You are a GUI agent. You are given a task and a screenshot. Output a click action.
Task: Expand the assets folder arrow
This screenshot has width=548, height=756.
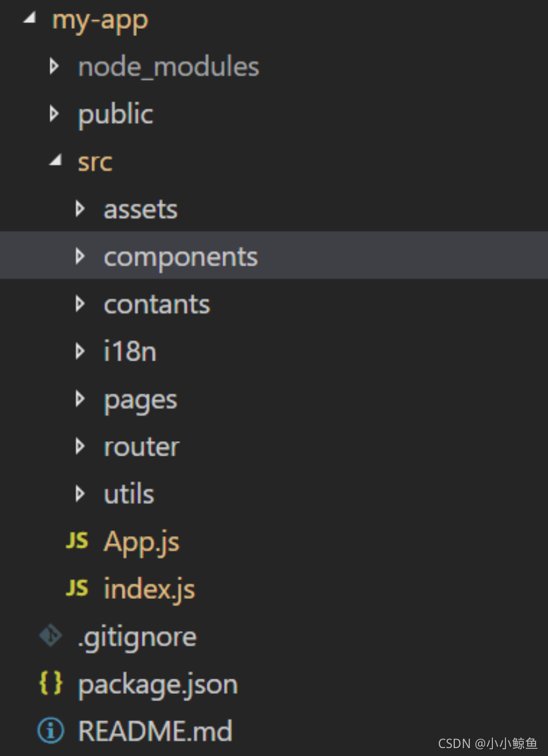80,209
